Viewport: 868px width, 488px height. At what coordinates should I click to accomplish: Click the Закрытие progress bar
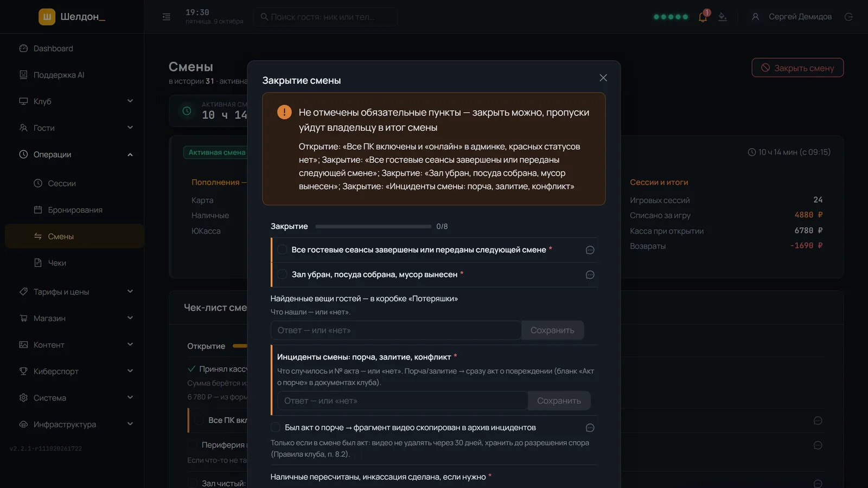(373, 227)
